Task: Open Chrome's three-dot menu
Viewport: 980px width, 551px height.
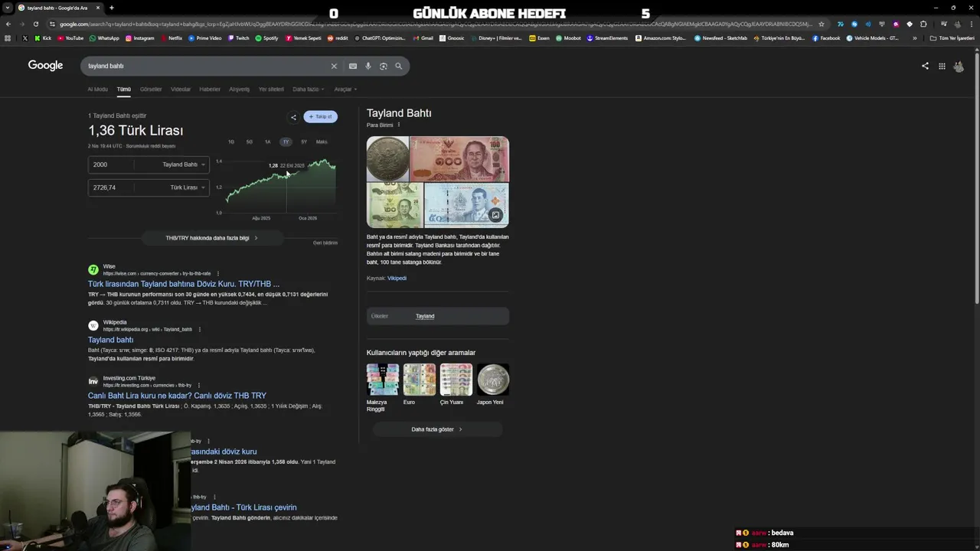Action: (x=970, y=24)
